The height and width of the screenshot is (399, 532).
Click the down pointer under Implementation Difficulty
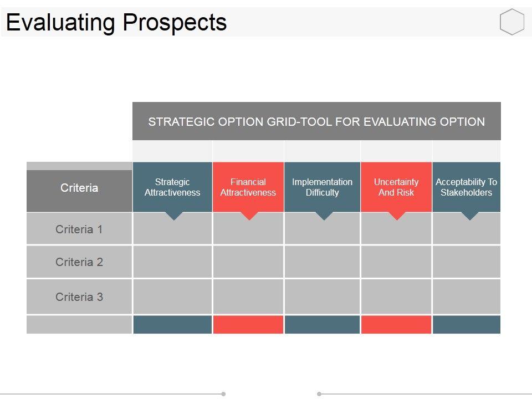[324, 216]
